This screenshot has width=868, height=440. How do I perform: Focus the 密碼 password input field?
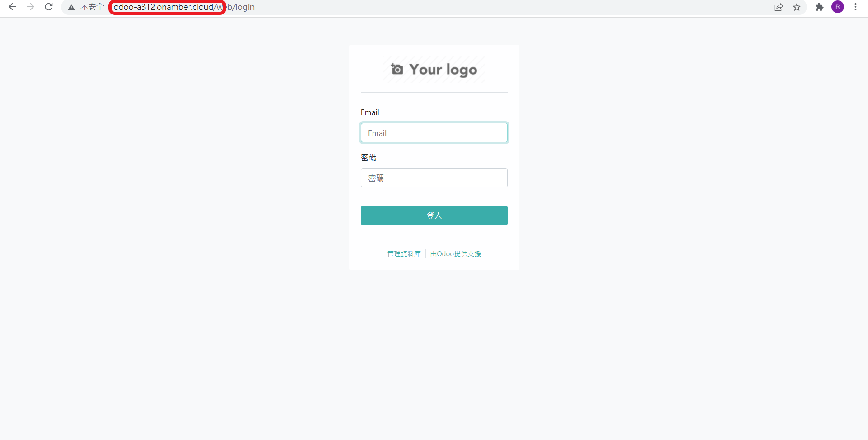(x=434, y=178)
